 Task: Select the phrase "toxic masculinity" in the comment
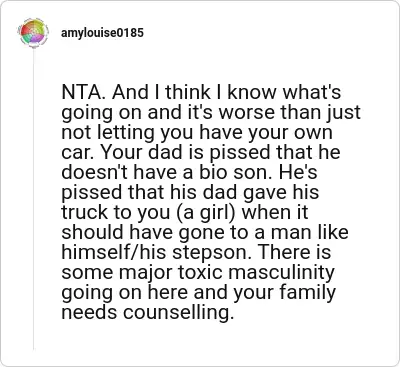pyautogui.click(x=257, y=272)
